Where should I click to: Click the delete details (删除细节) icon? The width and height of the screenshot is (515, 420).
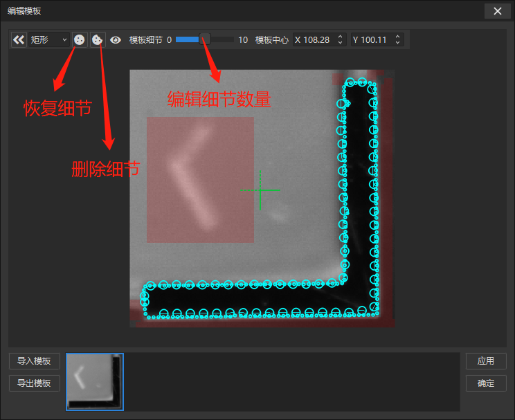point(98,40)
